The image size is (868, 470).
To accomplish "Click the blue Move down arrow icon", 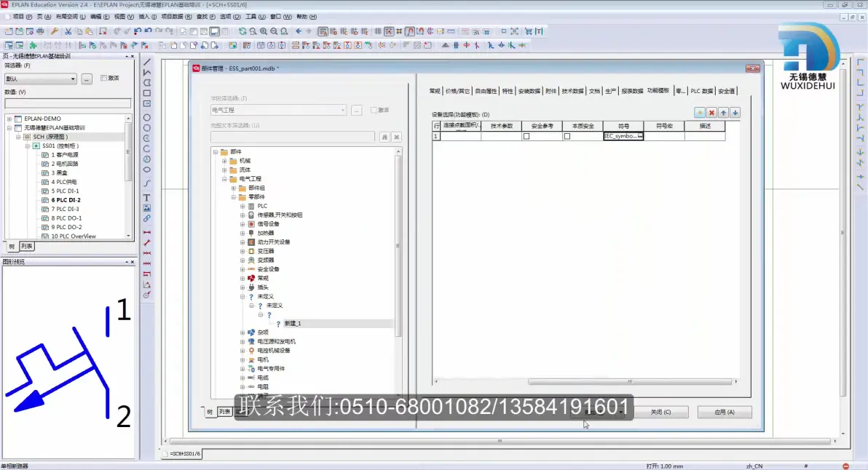I will click(x=735, y=113).
